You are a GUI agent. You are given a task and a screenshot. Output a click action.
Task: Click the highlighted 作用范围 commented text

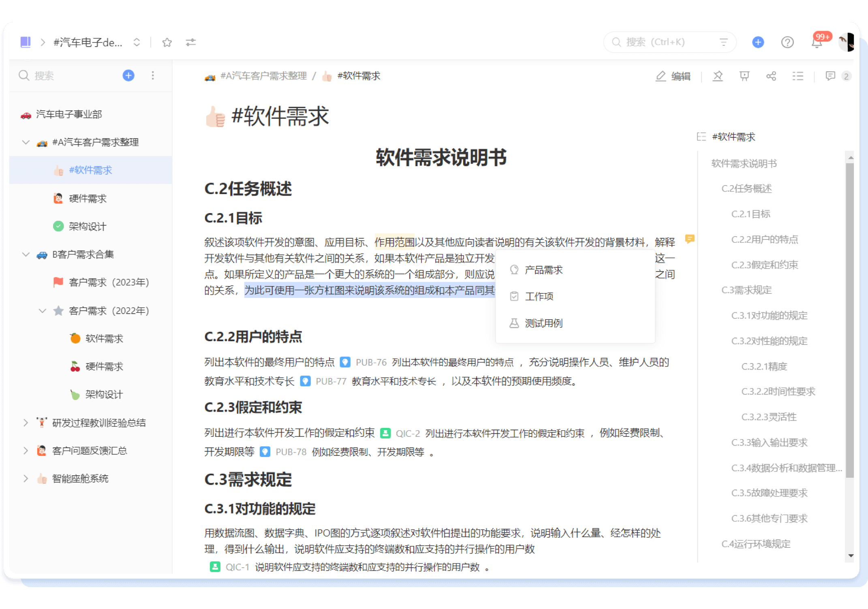tap(394, 242)
